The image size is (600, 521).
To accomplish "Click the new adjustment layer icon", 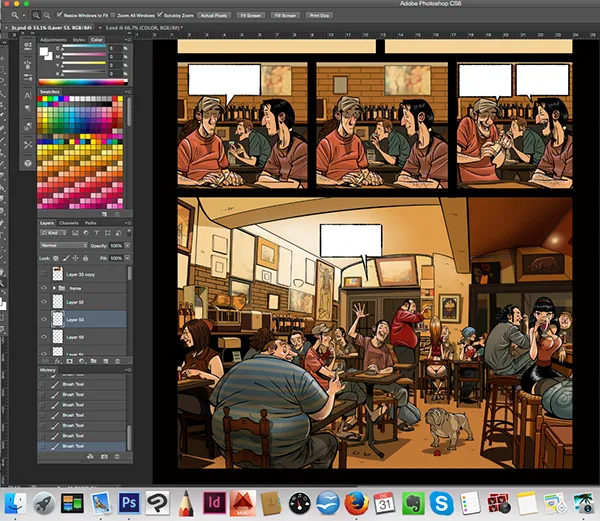I will tap(82, 361).
